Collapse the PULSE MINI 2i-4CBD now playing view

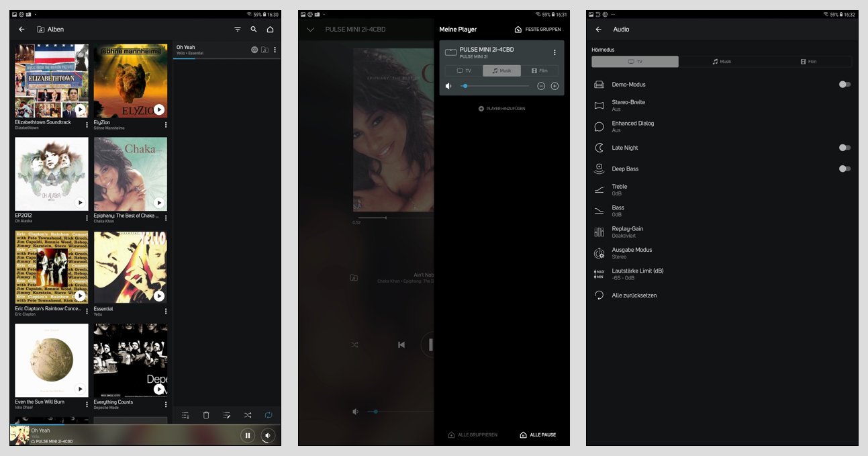[x=310, y=30]
